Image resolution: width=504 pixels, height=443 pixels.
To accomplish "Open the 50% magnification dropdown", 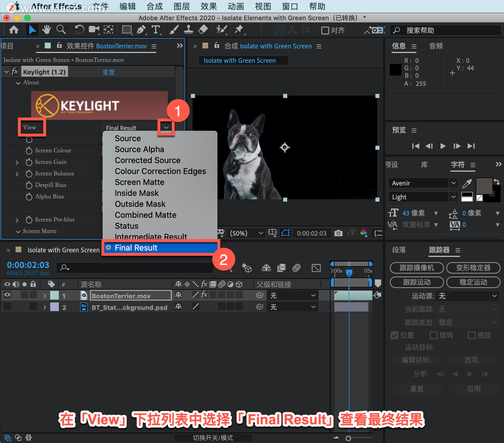I will coord(246,233).
